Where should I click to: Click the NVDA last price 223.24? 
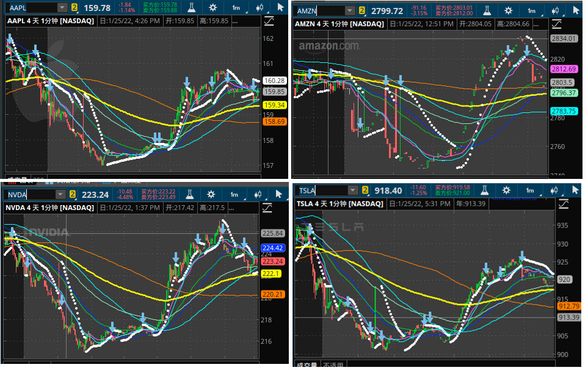click(95, 195)
